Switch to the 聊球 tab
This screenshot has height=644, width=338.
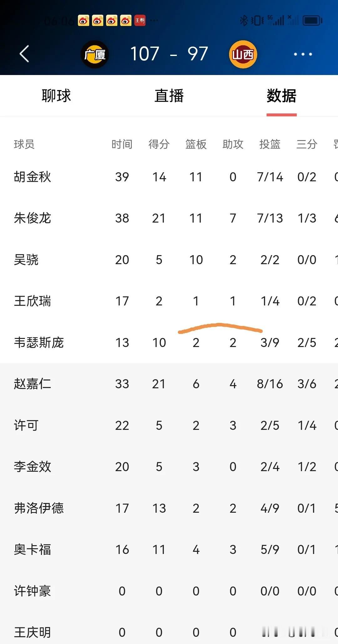click(x=56, y=96)
